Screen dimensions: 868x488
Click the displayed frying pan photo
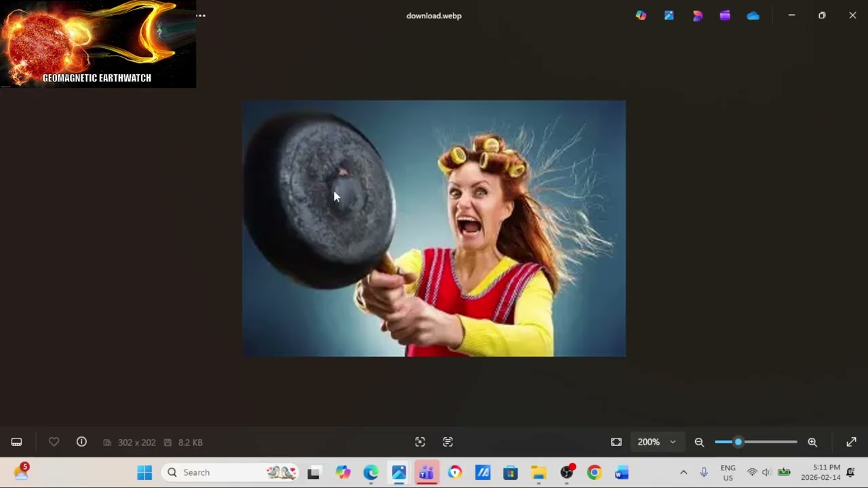tap(434, 228)
